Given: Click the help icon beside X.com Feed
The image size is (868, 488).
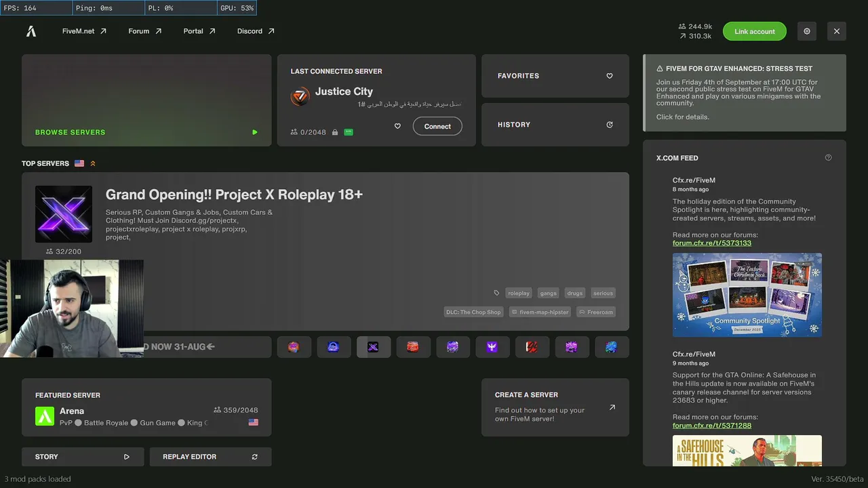Looking at the screenshot, I should pyautogui.click(x=828, y=158).
